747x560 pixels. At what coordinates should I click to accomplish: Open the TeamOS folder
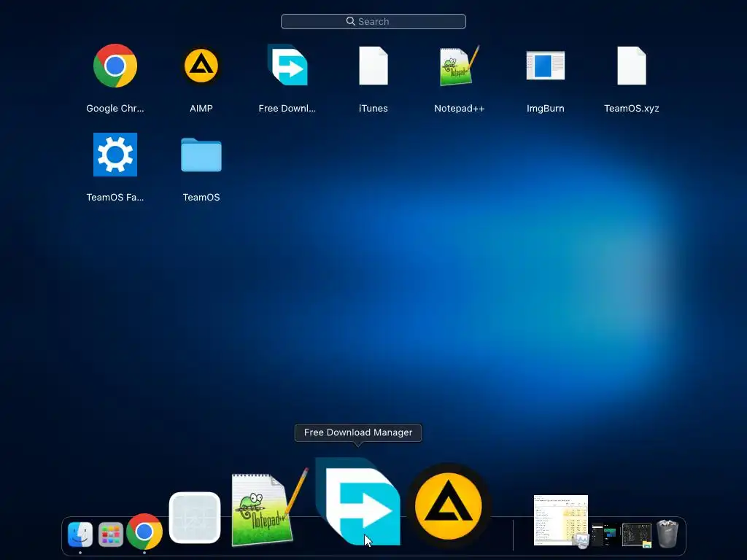(201, 155)
